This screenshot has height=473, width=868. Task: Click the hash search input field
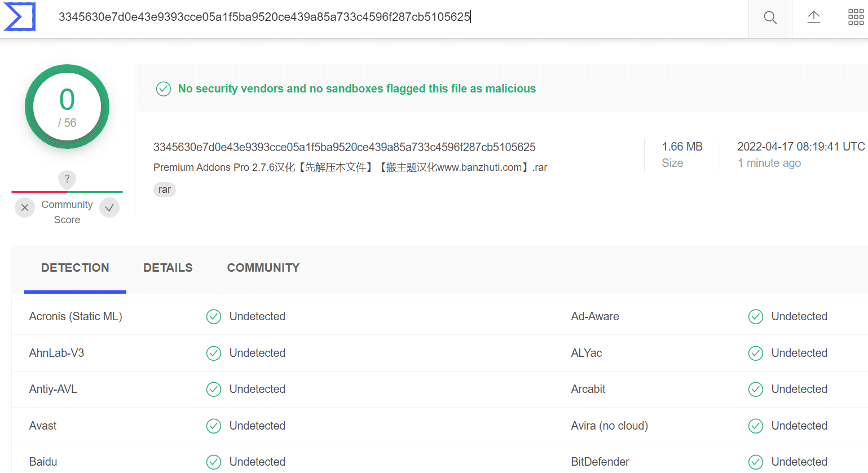pyautogui.click(x=397, y=17)
